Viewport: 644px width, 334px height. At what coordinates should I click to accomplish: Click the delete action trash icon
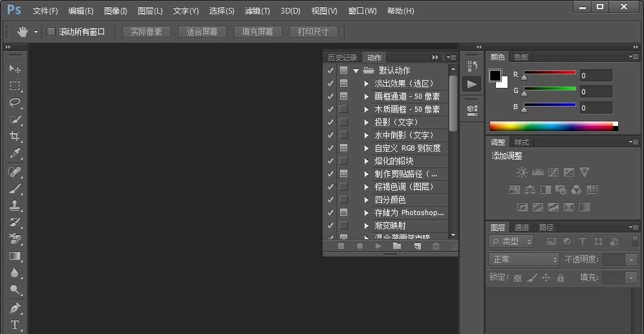pyautogui.click(x=436, y=245)
